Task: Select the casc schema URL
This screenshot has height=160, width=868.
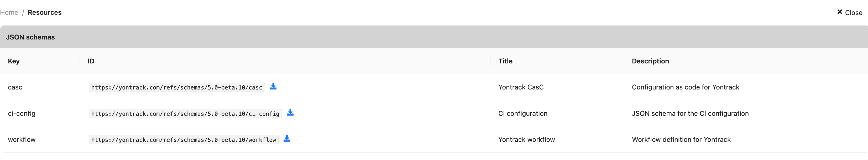Action: 176,87
